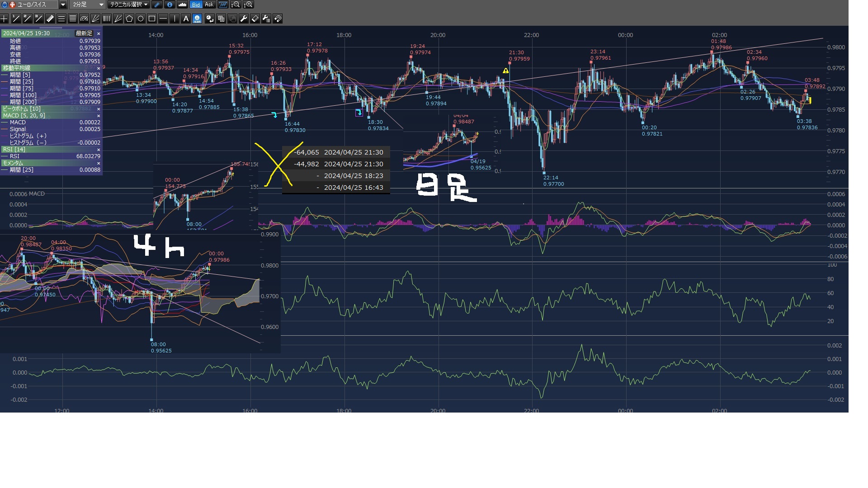This screenshot has width=868, height=488.
Task: Pick the circle shape tool
Action: click(x=141, y=19)
